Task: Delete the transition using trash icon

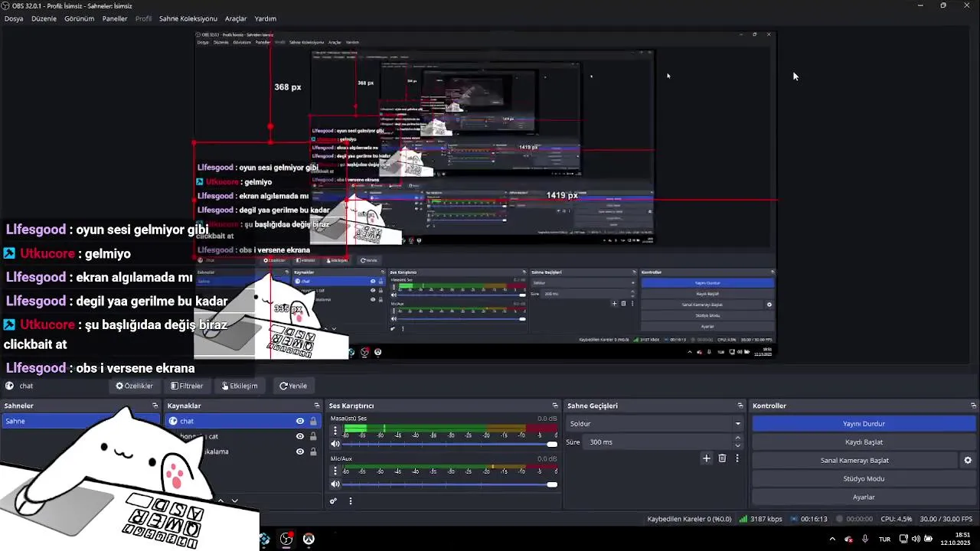Action: point(722,458)
